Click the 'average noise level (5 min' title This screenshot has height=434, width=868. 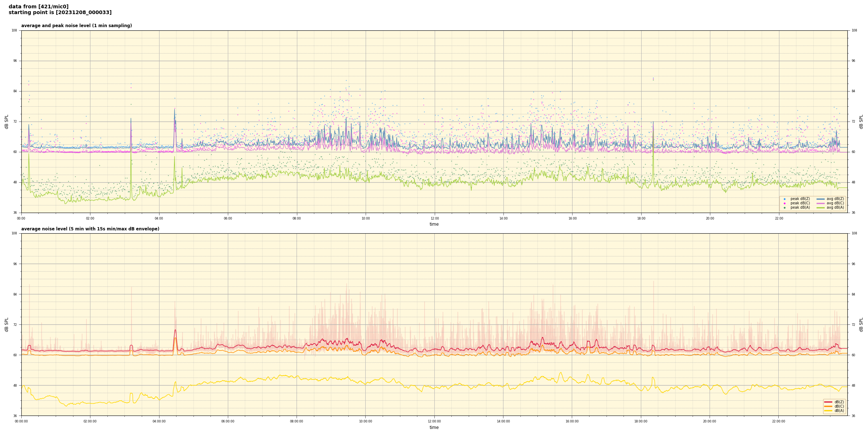90,229
